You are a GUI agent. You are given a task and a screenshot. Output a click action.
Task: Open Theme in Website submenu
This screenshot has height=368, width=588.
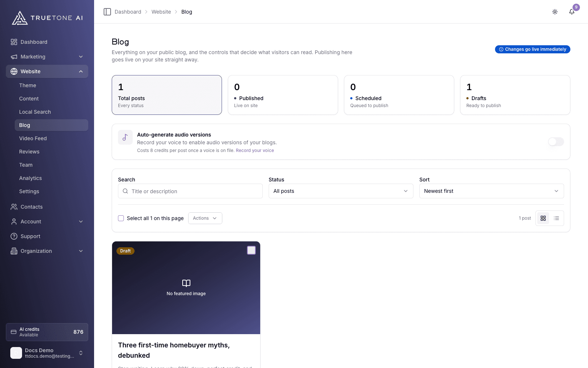point(51,85)
